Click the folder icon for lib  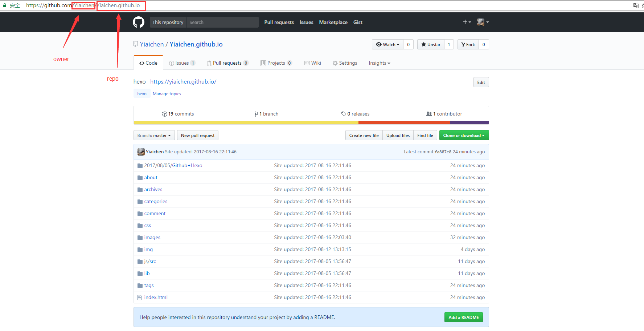[140, 274]
